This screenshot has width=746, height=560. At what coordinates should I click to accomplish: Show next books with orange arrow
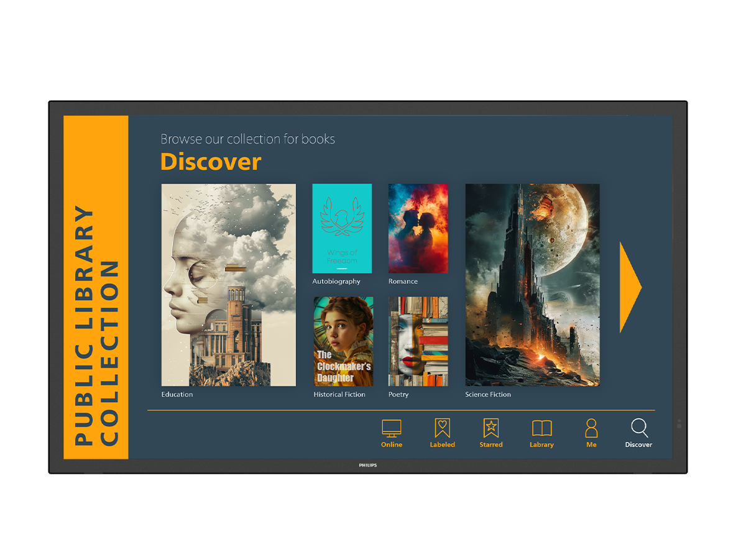[x=630, y=287]
